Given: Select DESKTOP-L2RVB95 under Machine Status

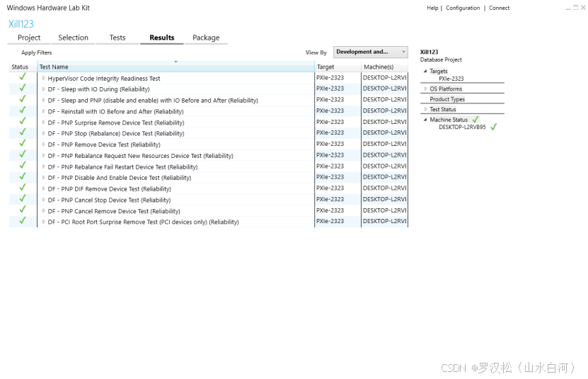Looking at the screenshot, I should [462, 127].
